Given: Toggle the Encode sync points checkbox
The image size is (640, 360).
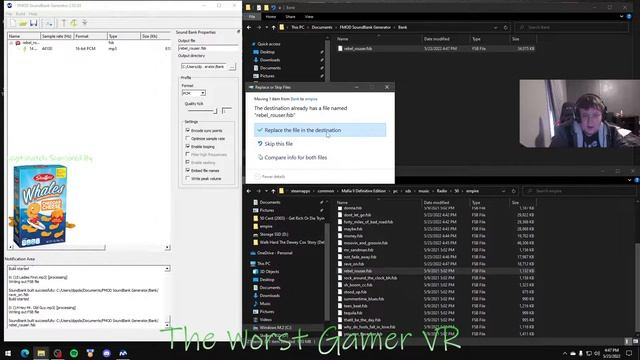Looking at the screenshot, I should pyautogui.click(x=188, y=130).
